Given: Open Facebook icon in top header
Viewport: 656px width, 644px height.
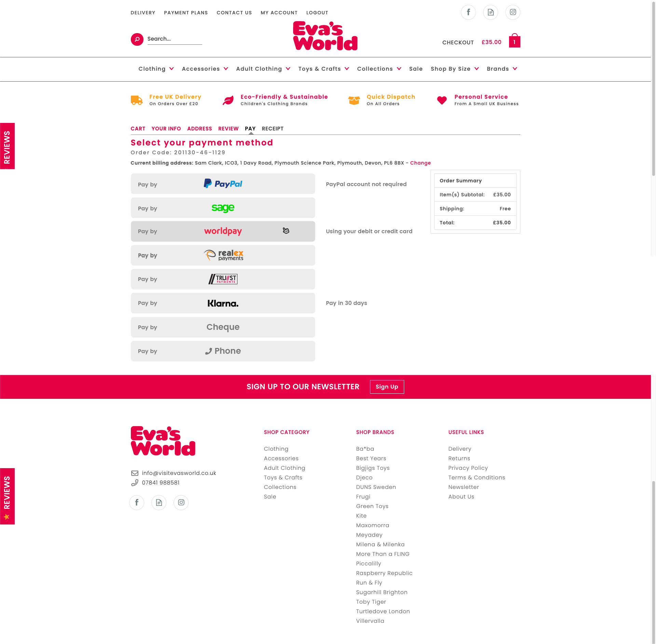Looking at the screenshot, I should tap(468, 12).
